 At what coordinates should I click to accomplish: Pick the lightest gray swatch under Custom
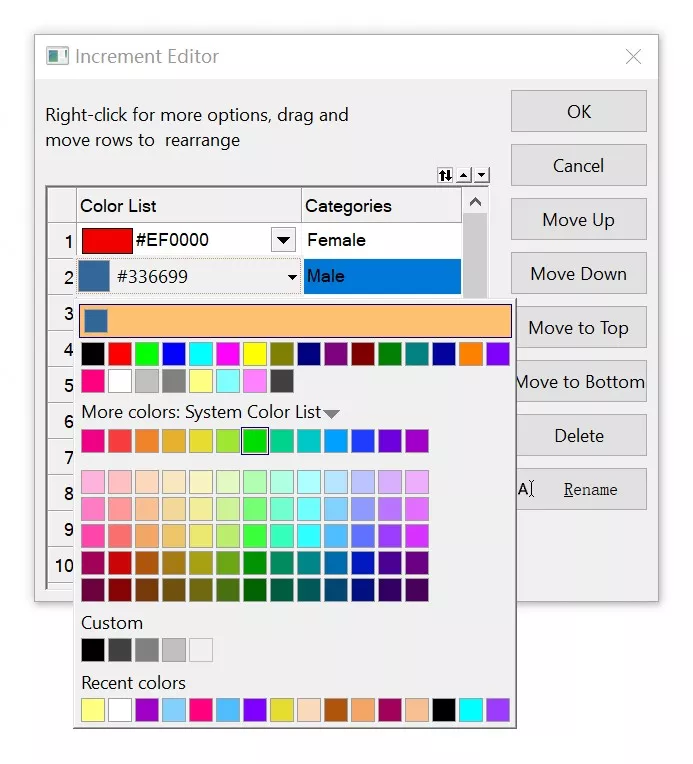pyautogui.click(x=201, y=650)
